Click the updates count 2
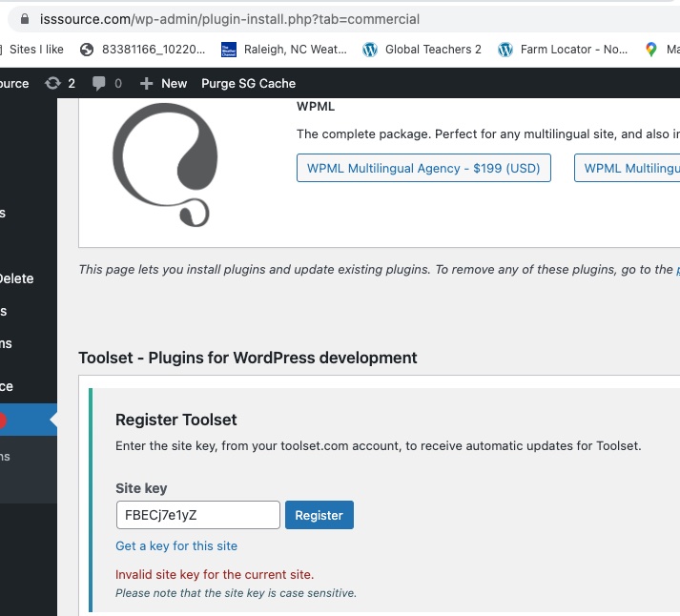Viewport: 680px width, 616px height. pos(72,83)
